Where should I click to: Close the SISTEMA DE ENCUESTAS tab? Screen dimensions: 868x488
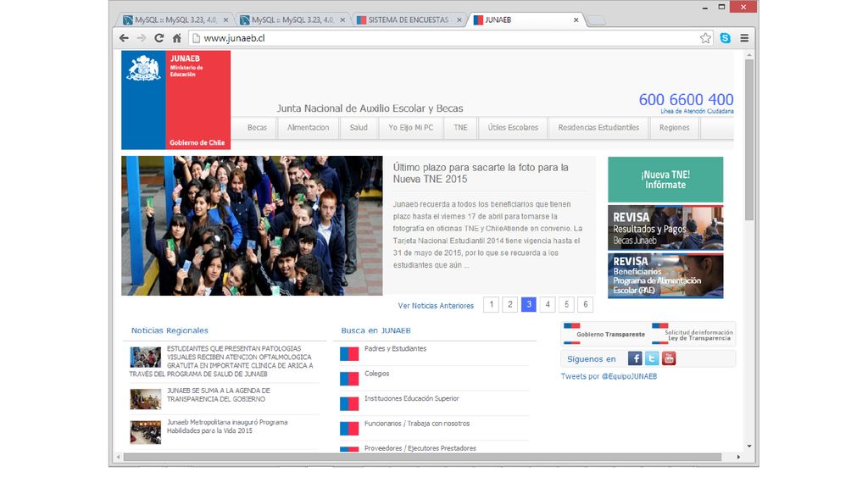pyautogui.click(x=459, y=20)
